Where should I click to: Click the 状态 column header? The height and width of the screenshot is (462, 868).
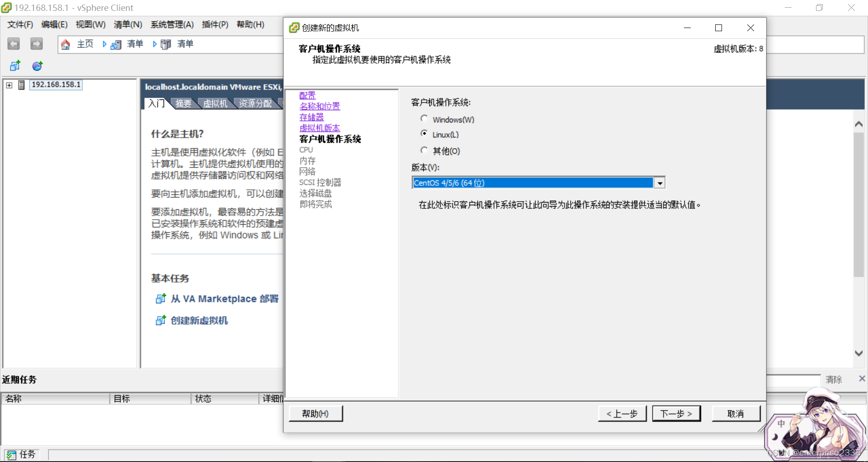(225, 399)
